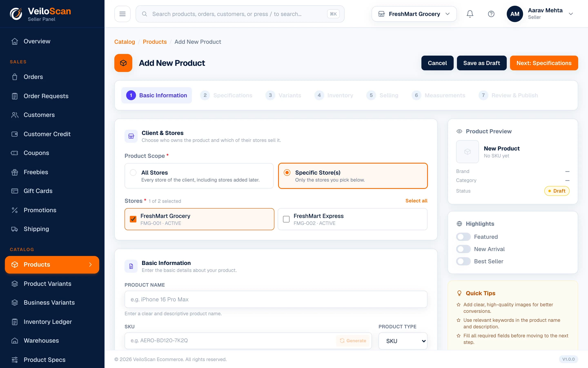This screenshot has height=368, width=588.
Task: Go to the Specifications step tab
Action: tap(226, 95)
